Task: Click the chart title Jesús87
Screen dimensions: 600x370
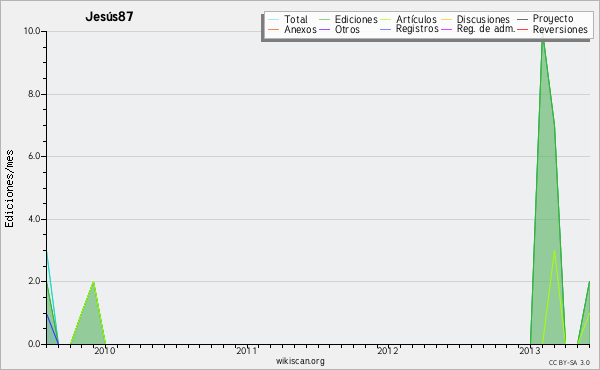Action: (x=109, y=16)
